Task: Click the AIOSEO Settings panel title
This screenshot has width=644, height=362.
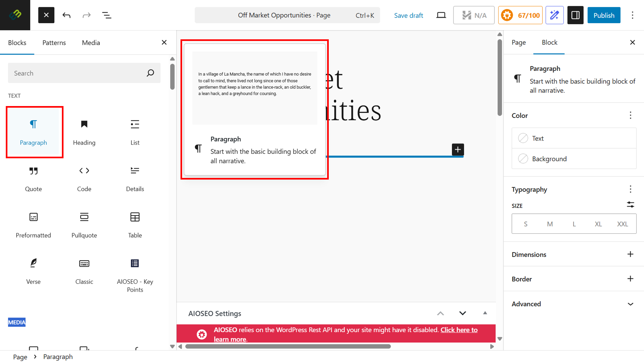Action: (215, 313)
